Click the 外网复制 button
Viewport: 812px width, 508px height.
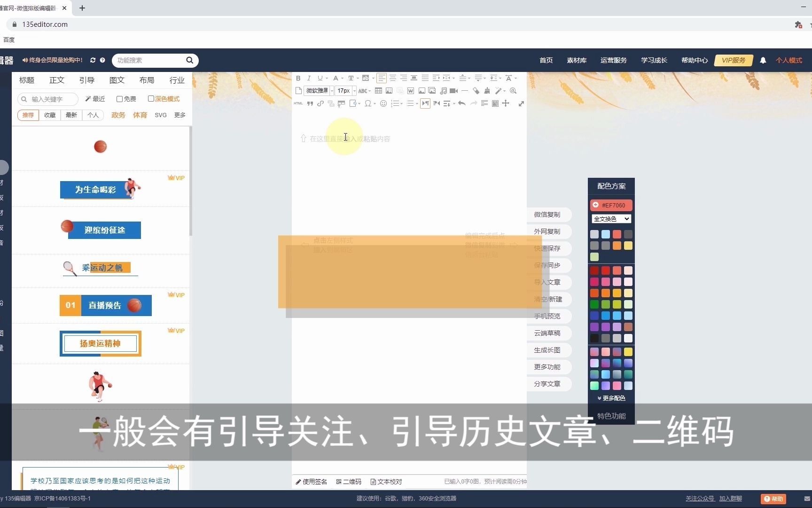(x=548, y=231)
